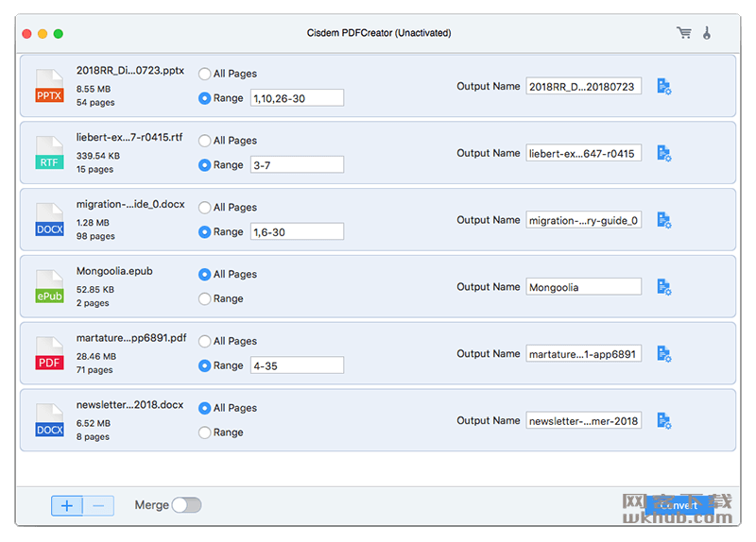Select Range option for liebert rtf file
Screen dimensions: 756x542
pyautogui.click(x=204, y=165)
